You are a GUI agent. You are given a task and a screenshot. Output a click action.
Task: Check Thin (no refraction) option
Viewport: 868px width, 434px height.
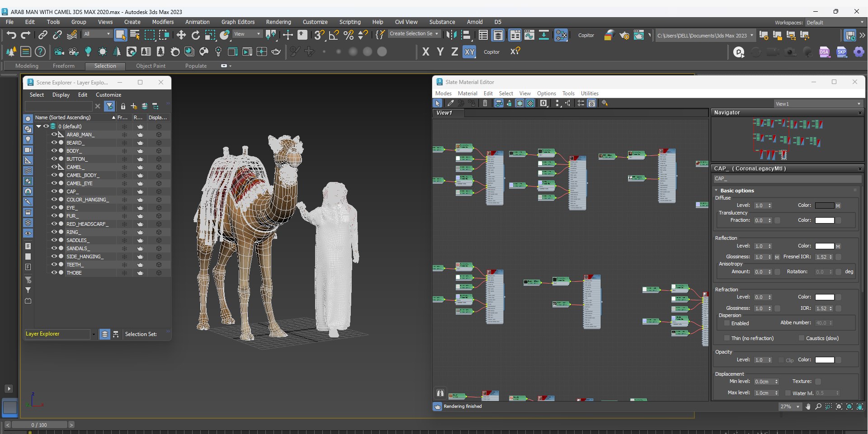727,338
